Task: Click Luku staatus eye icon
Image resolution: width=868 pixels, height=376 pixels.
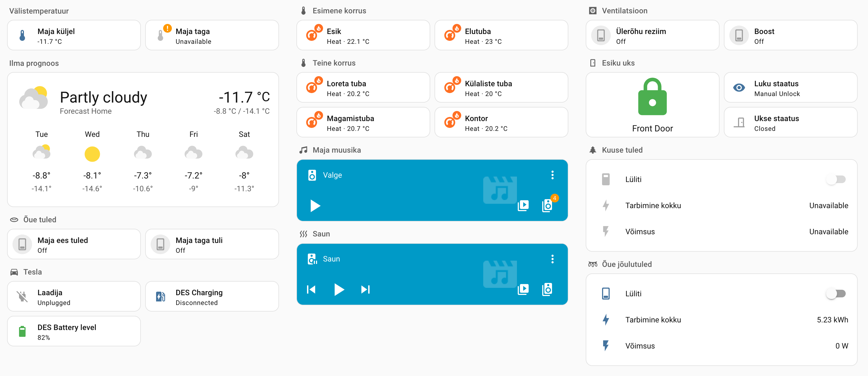Action: (739, 88)
